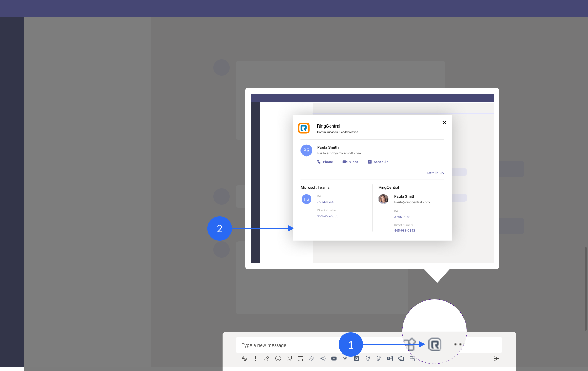Image resolution: width=588 pixels, height=371 pixels.
Task: Click the feather quill icon in toolbar
Action: coord(379,358)
